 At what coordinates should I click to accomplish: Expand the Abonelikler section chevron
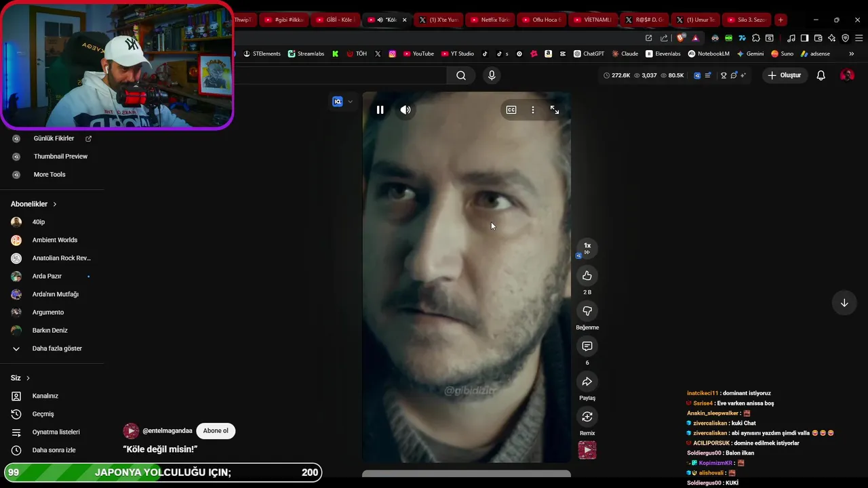(x=55, y=204)
